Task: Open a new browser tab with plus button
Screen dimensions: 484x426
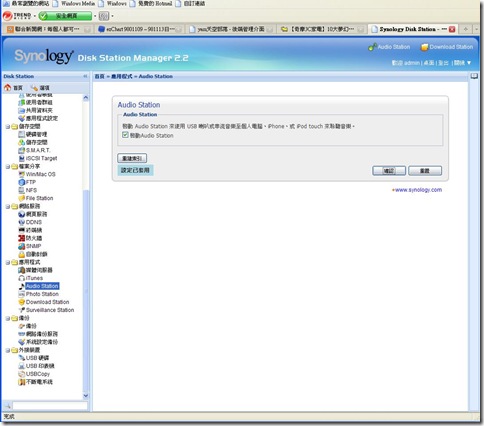Action: pyautogui.click(x=465, y=29)
